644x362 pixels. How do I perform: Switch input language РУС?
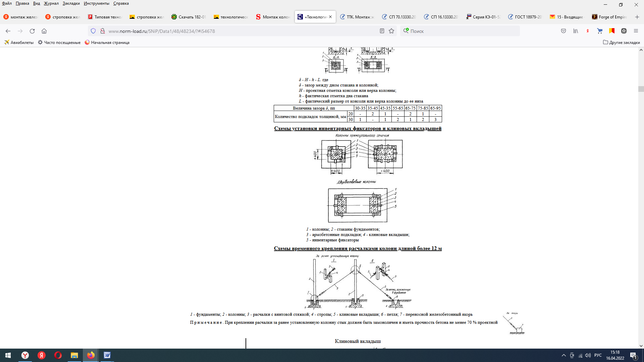tap(598, 355)
